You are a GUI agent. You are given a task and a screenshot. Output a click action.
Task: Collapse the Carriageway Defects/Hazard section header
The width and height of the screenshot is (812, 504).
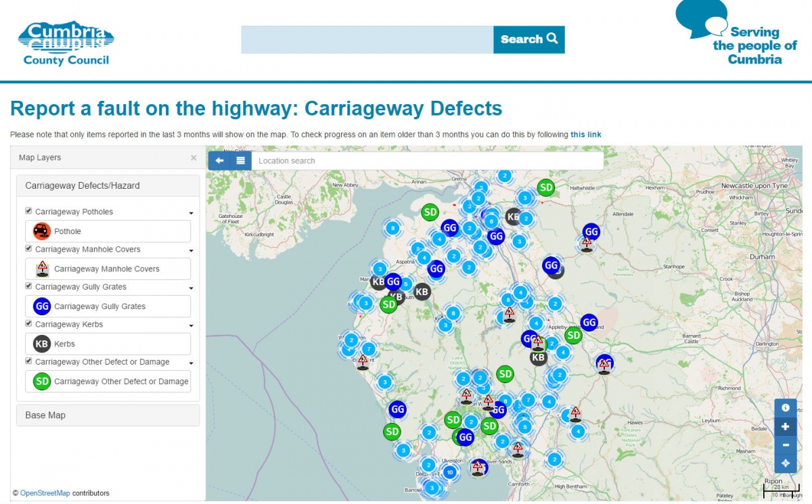click(108, 185)
